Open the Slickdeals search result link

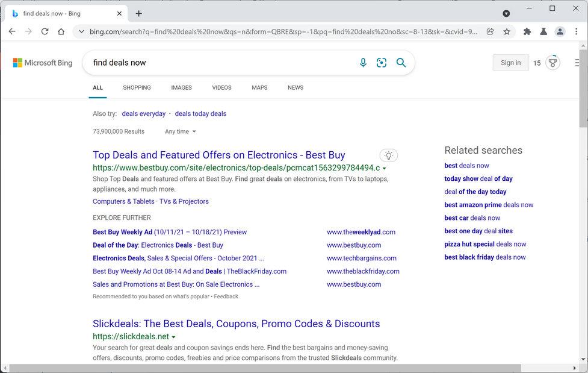236,324
